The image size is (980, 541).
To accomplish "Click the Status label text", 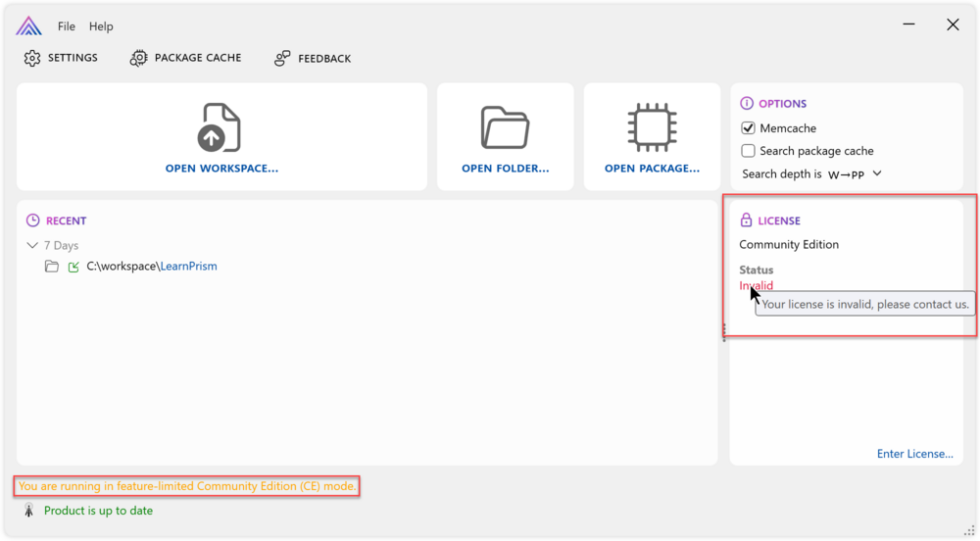I will 757,270.
